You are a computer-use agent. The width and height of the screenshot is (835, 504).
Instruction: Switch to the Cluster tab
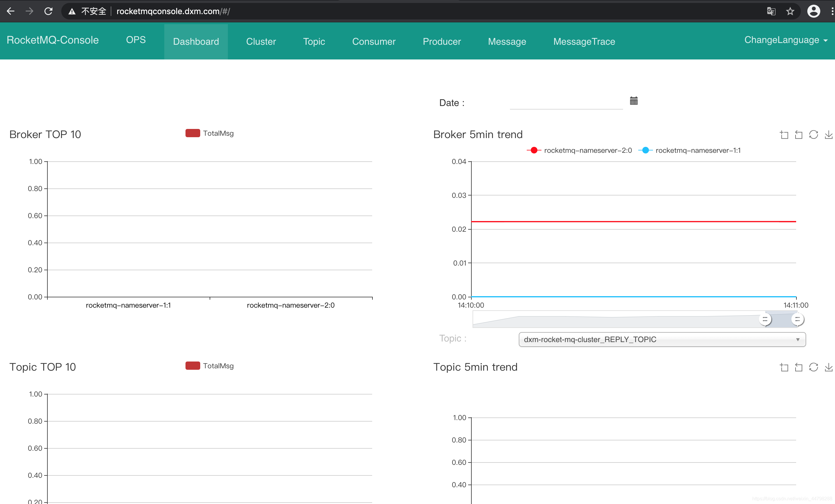261,41
